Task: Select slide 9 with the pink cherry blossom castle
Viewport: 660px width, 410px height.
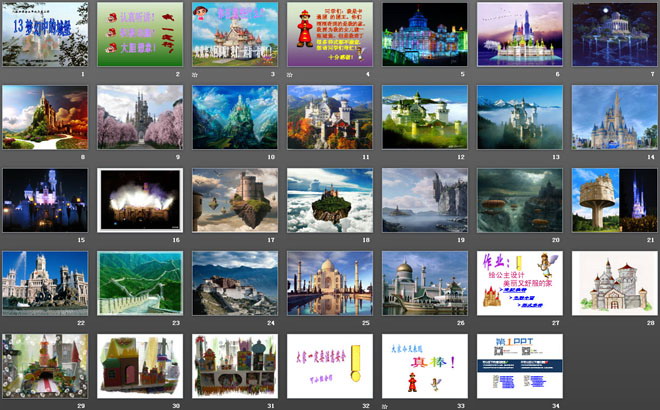Action: click(140, 116)
